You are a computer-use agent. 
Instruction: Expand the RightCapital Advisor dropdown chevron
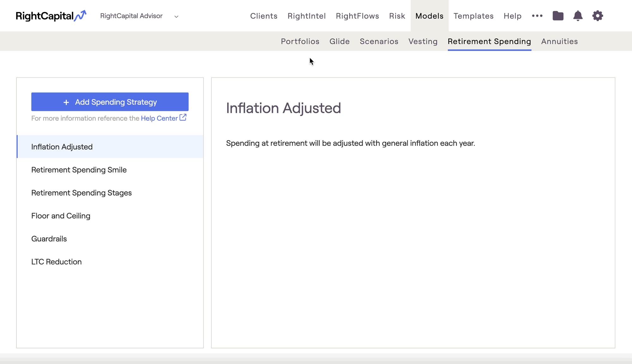176,16
